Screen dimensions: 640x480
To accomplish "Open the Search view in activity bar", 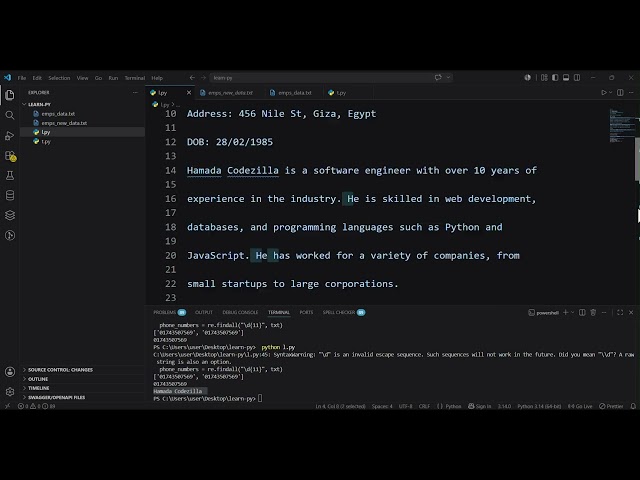I will (x=10, y=115).
